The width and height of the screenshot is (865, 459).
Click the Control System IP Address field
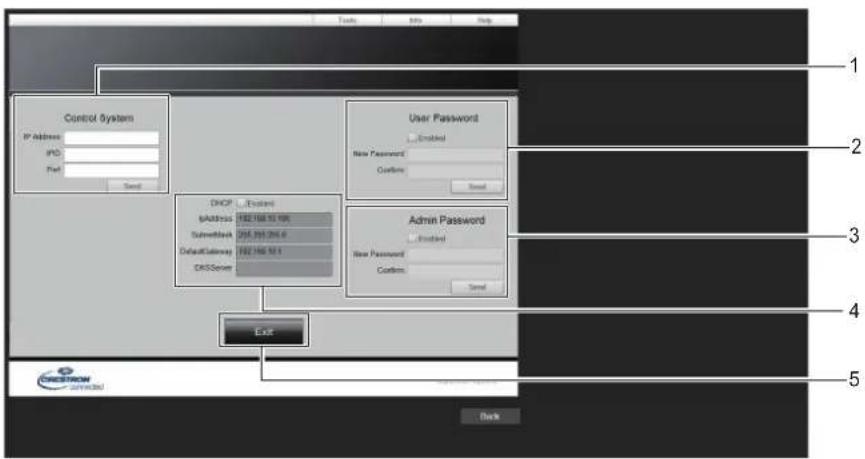click(111, 137)
